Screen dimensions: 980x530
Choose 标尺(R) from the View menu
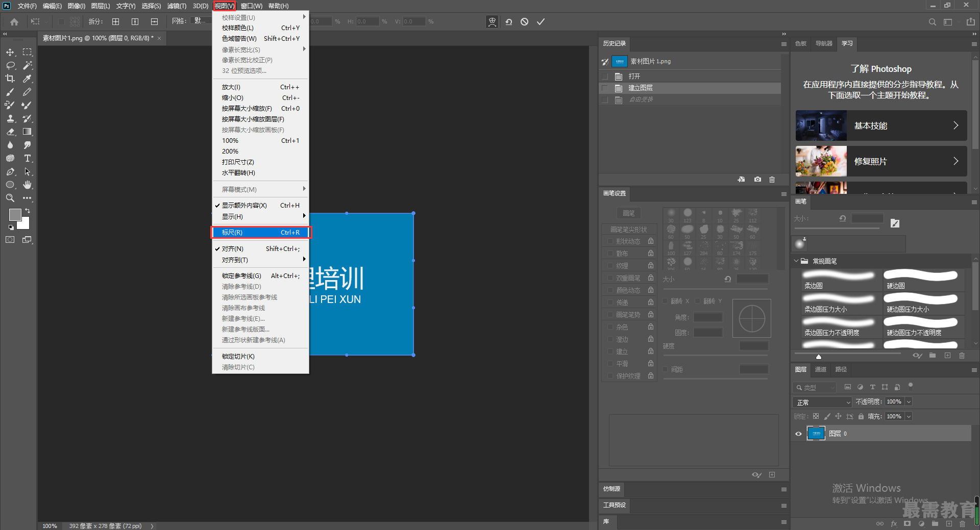pyautogui.click(x=260, y=232)
